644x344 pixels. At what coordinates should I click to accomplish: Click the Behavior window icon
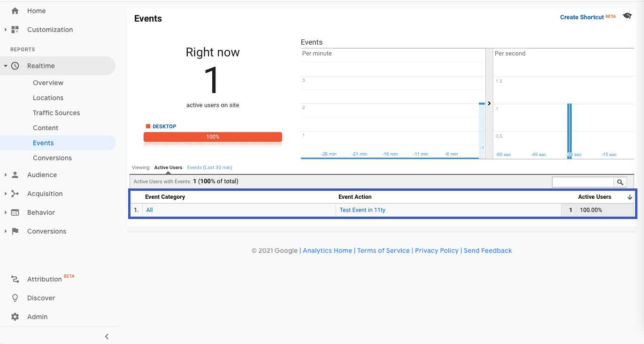15,212
